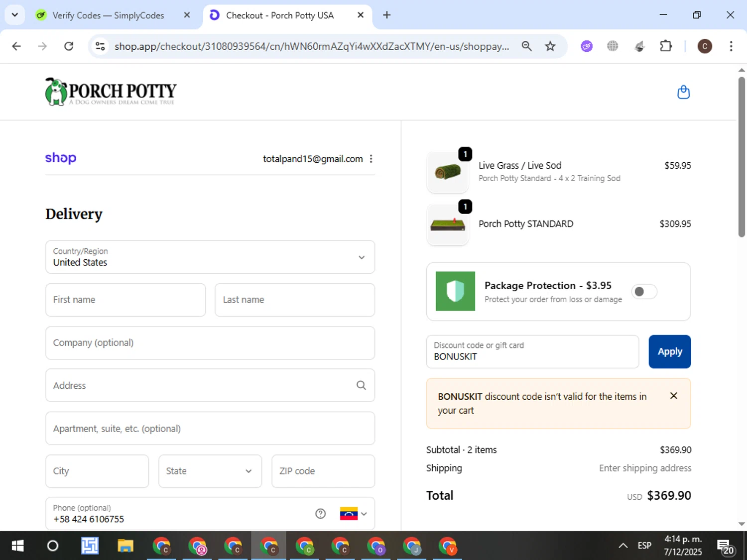The image size is (747, 560).
Task: Open the notification center with 20 badge
Action: click(x=726, y=547)
